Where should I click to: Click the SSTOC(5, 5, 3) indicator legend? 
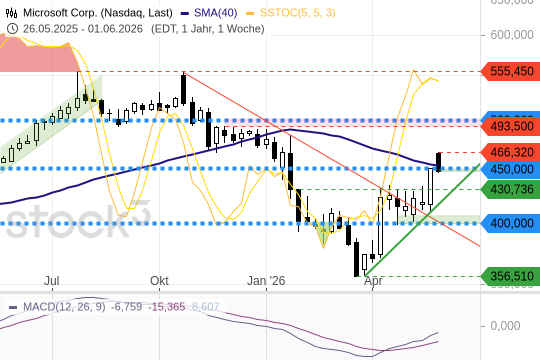pyautogui.click(x=298, y=13)
